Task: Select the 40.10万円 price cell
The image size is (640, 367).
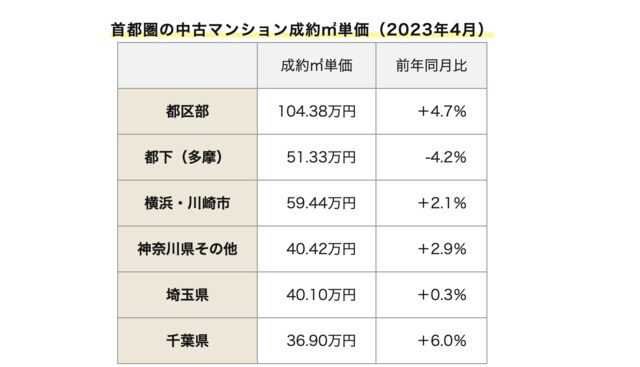Action: [316, 295]
